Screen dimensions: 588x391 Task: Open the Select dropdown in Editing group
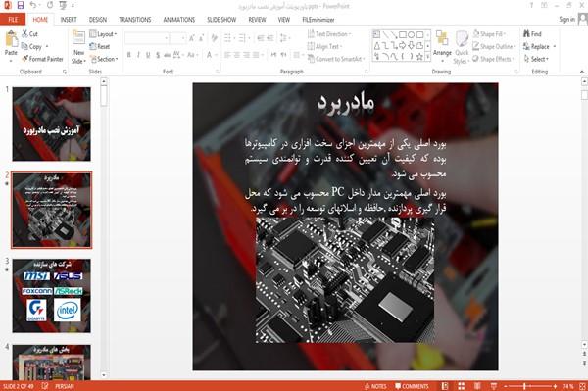pos(536,59)
